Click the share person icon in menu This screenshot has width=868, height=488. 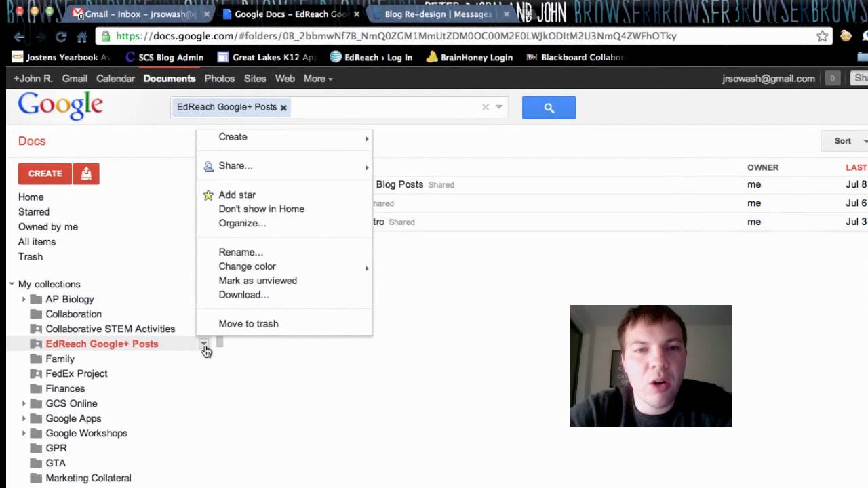[208, 166]
